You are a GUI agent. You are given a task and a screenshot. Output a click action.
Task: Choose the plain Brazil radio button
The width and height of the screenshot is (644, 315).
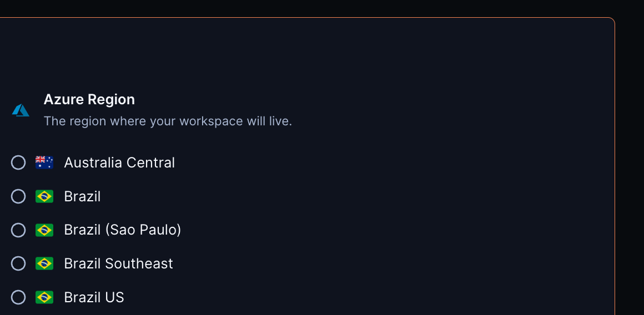tap(18, 196)
